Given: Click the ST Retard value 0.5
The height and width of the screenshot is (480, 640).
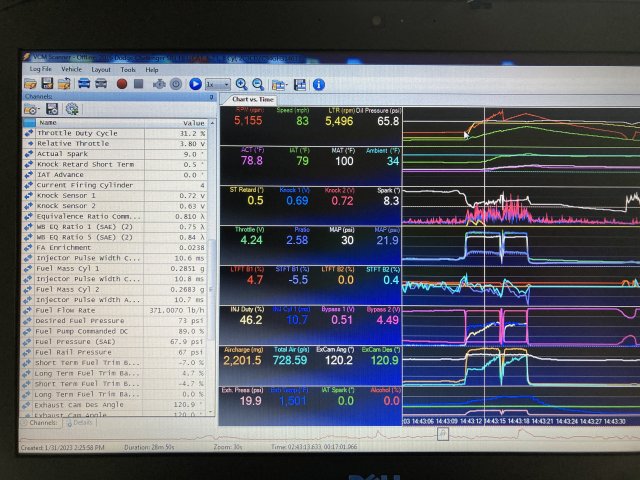Looking at the screenshot, I should pyautogui.click(x=255, y=200).
